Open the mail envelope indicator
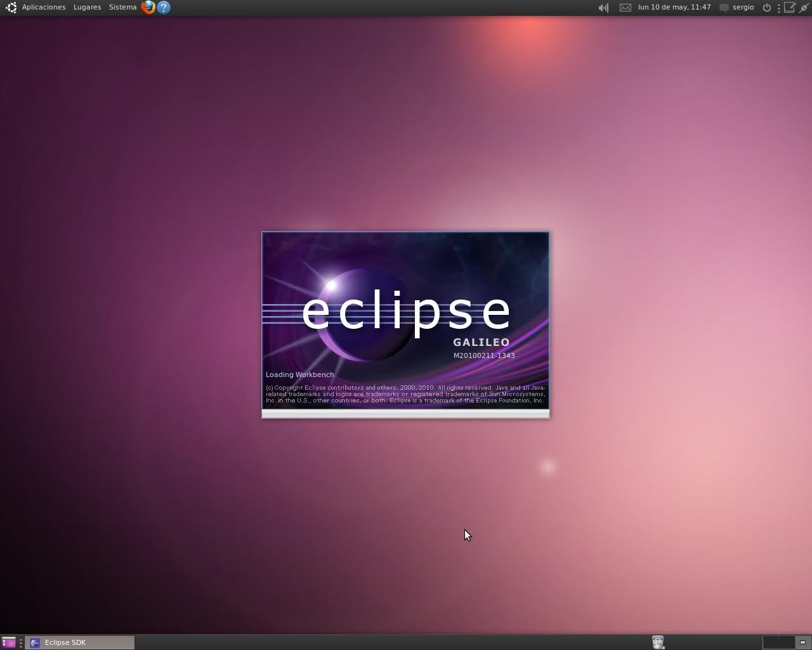812x650 pixels. click(625, 8)
